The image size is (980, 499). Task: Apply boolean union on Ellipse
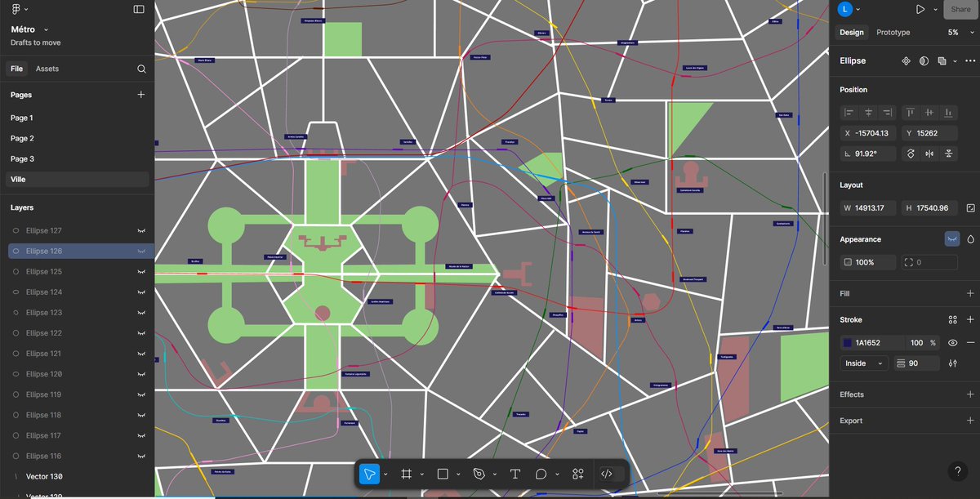click(x=942, y=61)
